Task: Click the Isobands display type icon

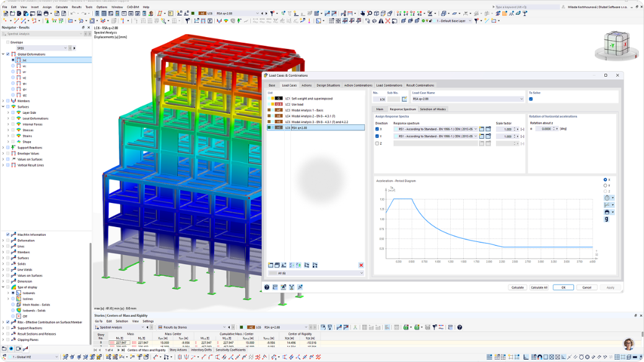Action: tap(19, 293)
